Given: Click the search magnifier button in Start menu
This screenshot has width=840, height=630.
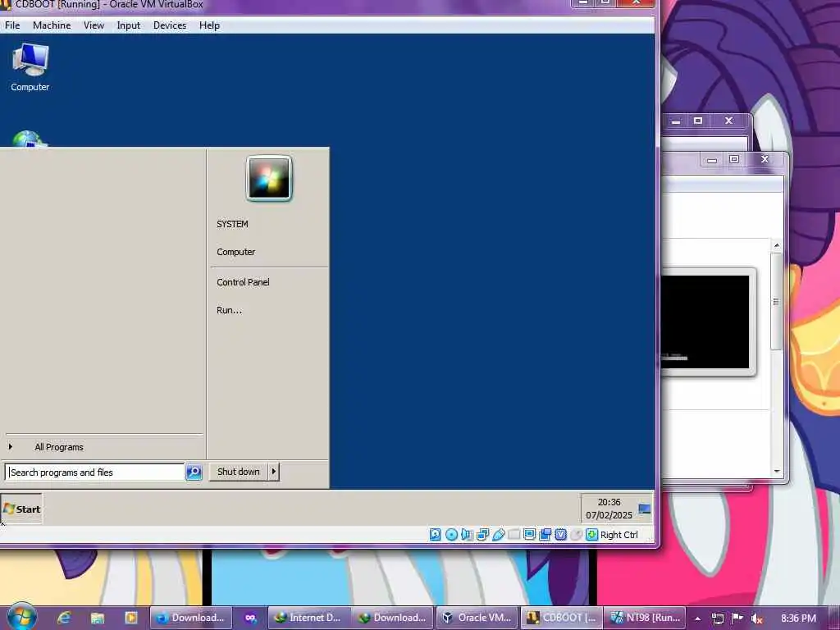Looking at the screenshot, I should click(x=194, y=472).
